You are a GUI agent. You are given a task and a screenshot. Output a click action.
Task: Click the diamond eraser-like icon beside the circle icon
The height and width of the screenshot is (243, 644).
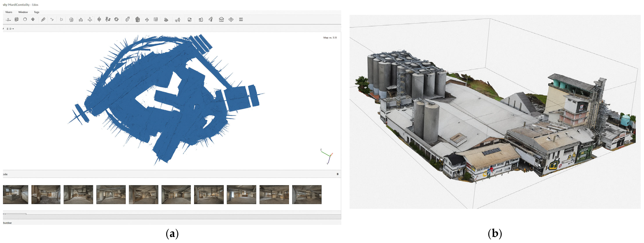[33, 19]
